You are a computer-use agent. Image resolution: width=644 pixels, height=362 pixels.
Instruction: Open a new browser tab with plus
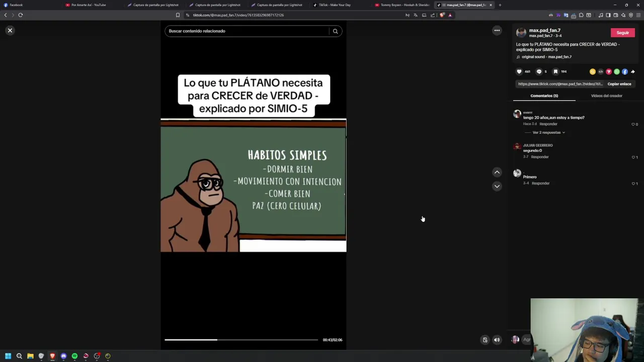pyautogui.click(x=500, y=5)
